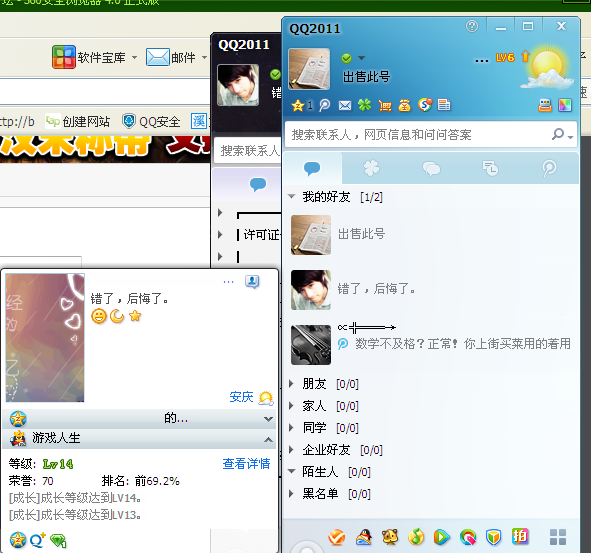Image resolution: width=591 pixels, height=553 pixels.
Task: Collapse the 游戏人生 section in profile card
Action: point(268,440)
